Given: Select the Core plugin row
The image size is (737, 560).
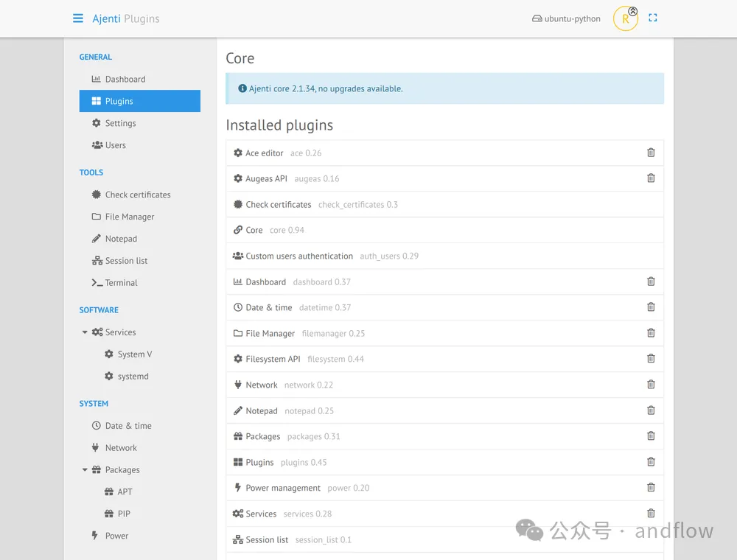Looking at the screenshot, I should 254,230.
